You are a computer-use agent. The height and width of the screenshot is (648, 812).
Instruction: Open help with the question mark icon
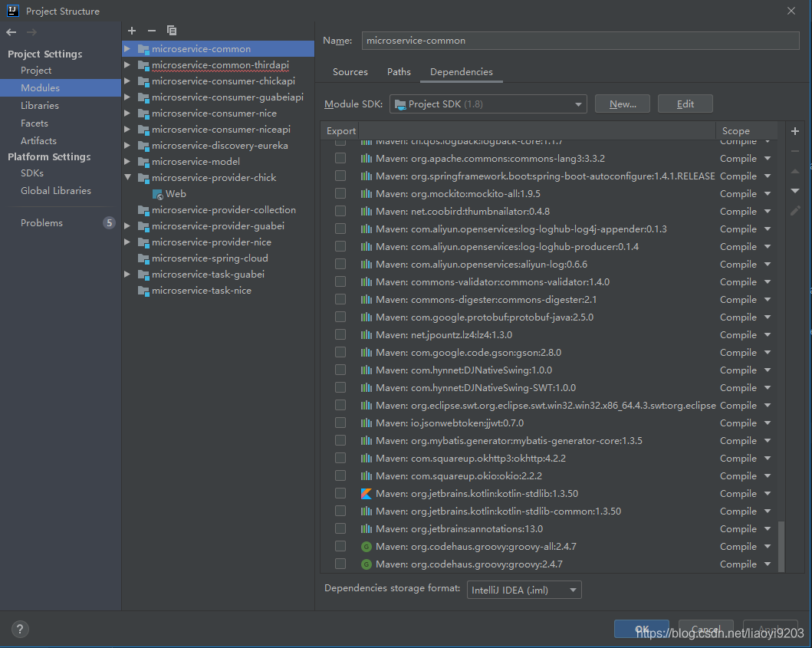coord(20,630)
